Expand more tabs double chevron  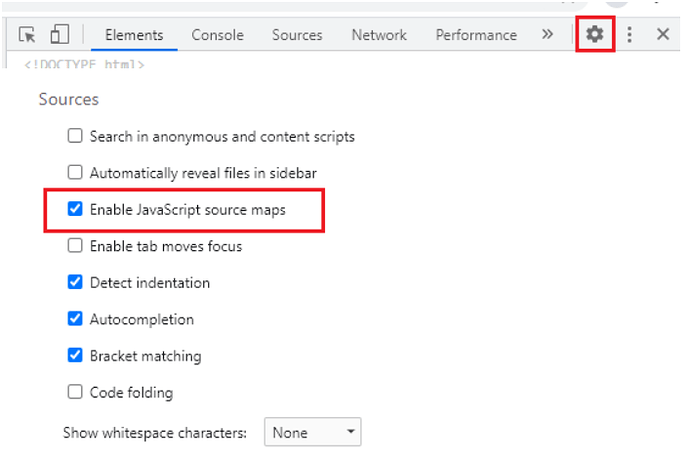pyautogui.click(x=547, y=34)
